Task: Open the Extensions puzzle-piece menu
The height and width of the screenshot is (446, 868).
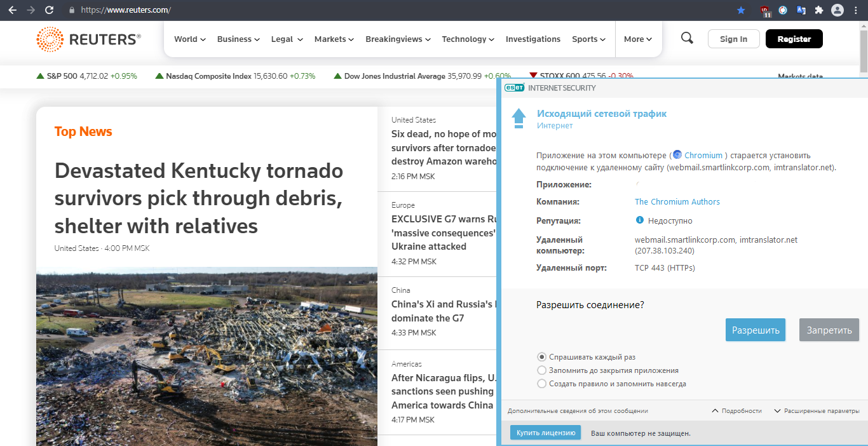Action: point(818,10)
